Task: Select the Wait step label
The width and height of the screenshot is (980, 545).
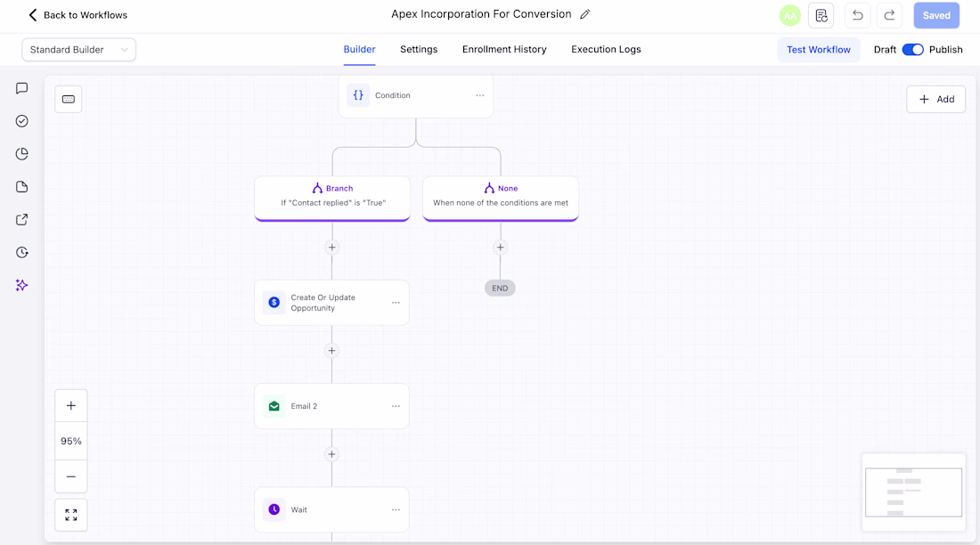Action: [298, 510]
